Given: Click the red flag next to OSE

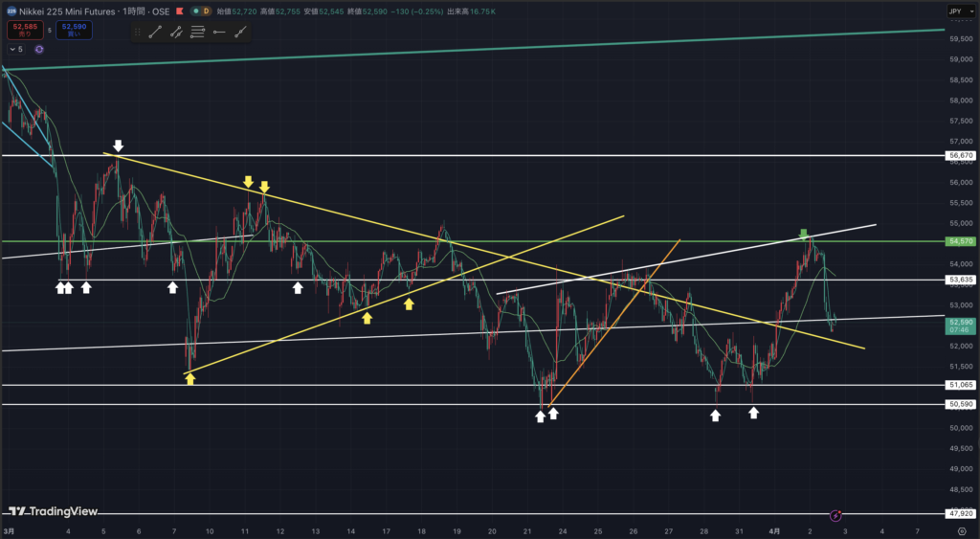Looking at the screenshot, I should pyautogui.click(x=179, y=11).
